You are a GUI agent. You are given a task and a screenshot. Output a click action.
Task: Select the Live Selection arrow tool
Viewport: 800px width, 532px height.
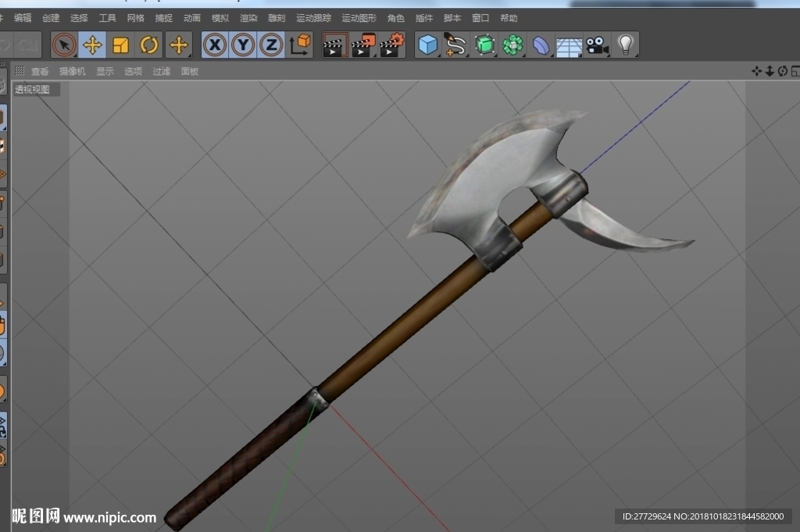point(64,45)
